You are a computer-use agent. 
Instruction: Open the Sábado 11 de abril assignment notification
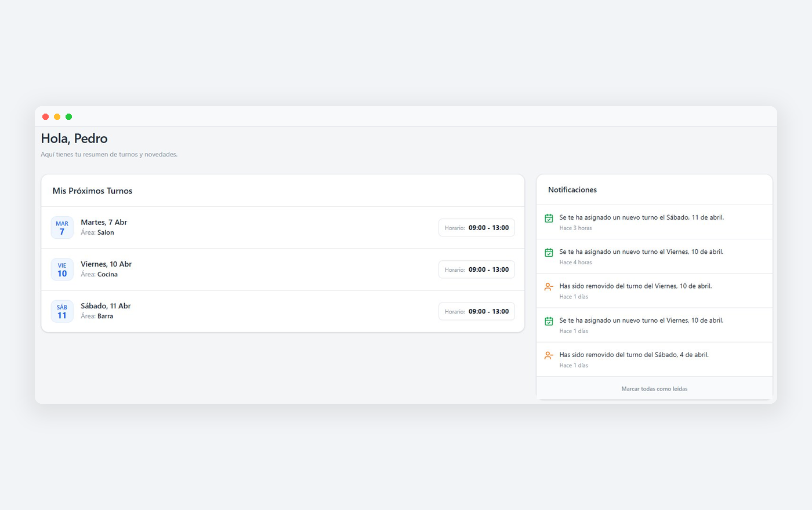pyautogui.click(x=641, y=217)
